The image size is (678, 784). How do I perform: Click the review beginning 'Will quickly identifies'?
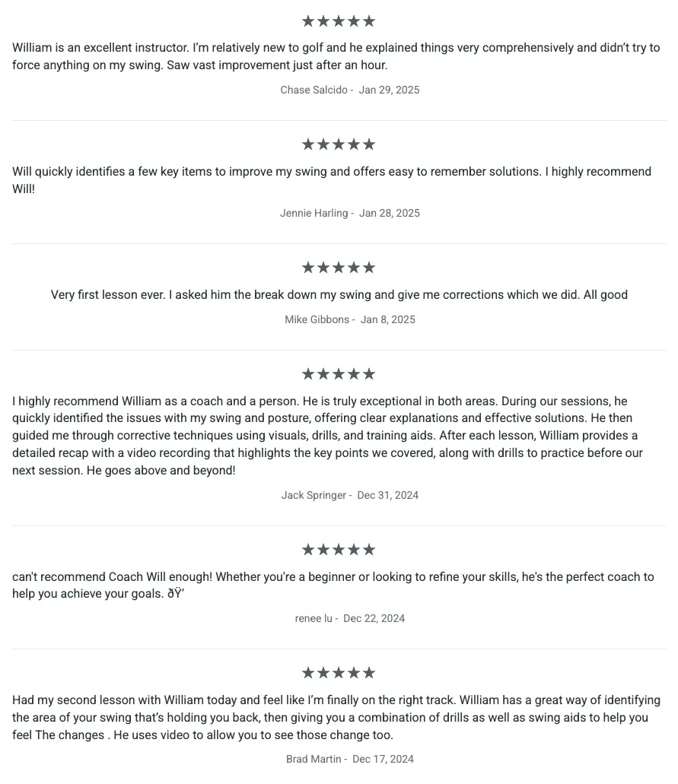tap(332, 180)
